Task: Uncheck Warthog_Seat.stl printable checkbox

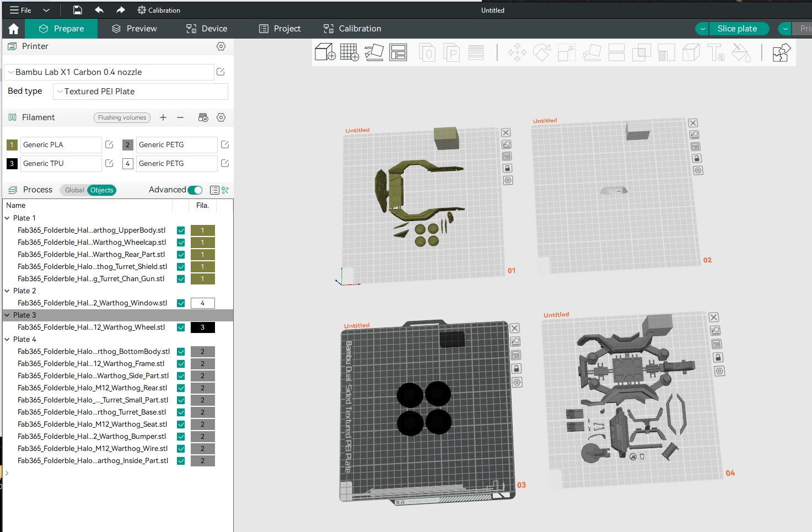Action: 181,424
